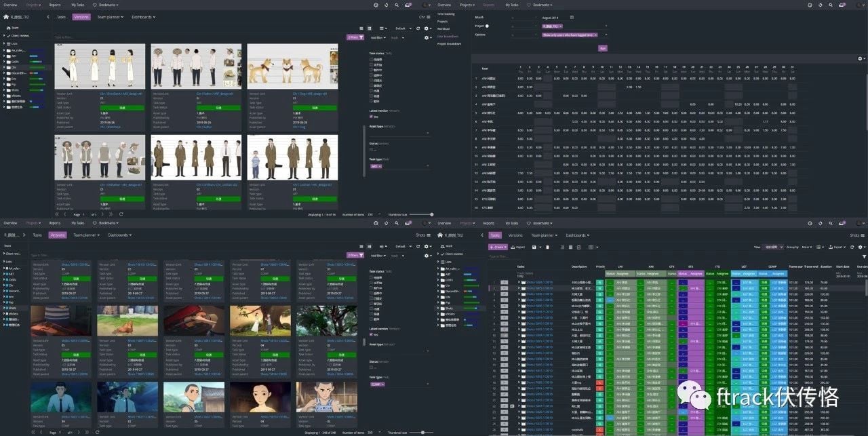This screenshot has height=436, width=868.
Task: Open Dashboards dropdown in character Versions panel
Action: (143, 16)
